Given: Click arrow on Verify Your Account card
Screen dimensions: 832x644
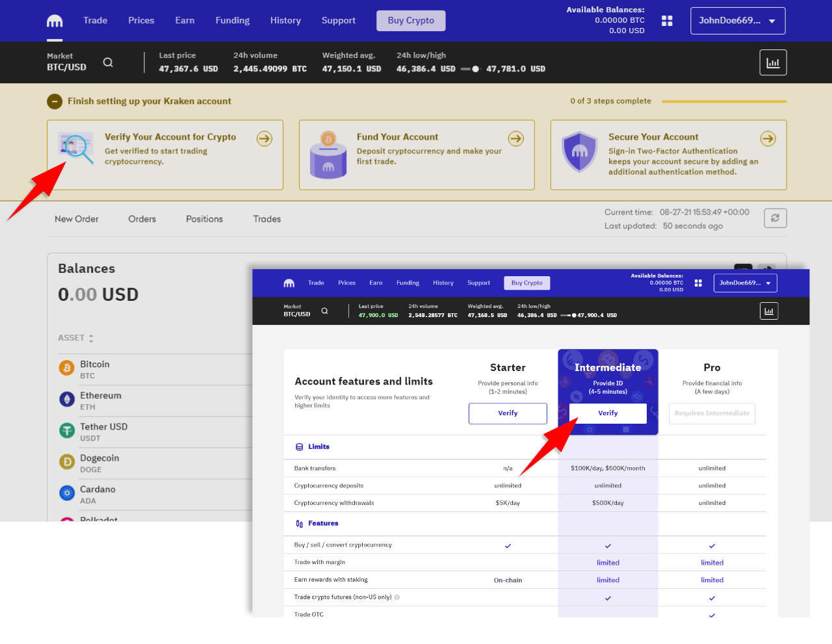Looking at the screenshot, I should click(265, 138).
